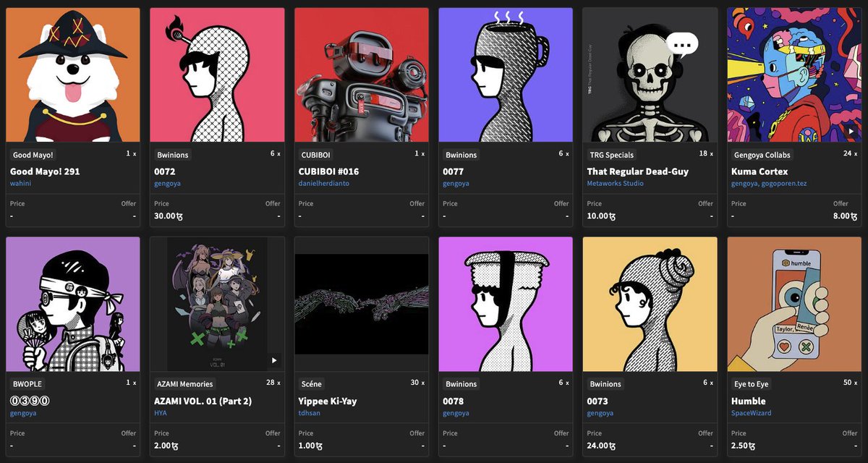Screen dimensions: 868x463
Task: Select the Gengoya Collabs collection tag
Action: click(x=762, y=155)
